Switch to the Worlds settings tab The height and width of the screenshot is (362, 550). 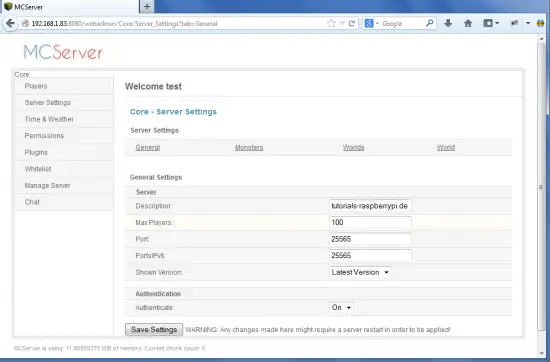coord(353,147)
